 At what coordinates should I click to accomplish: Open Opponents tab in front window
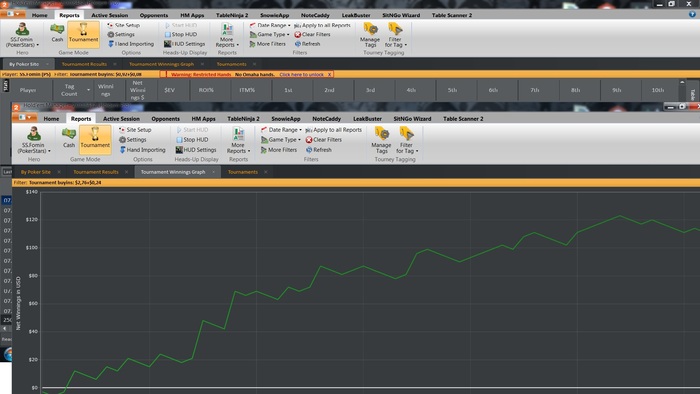point(165,119)
